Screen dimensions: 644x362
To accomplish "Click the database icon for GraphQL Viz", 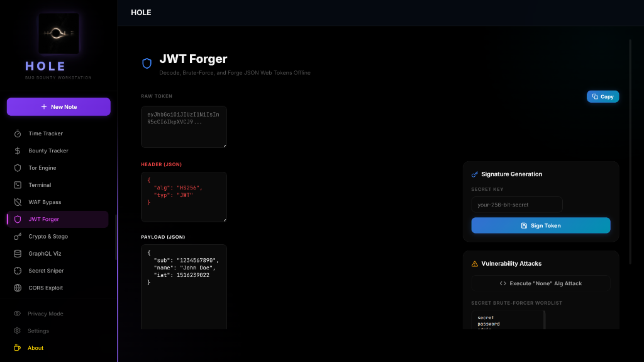I will coord(18,253).
